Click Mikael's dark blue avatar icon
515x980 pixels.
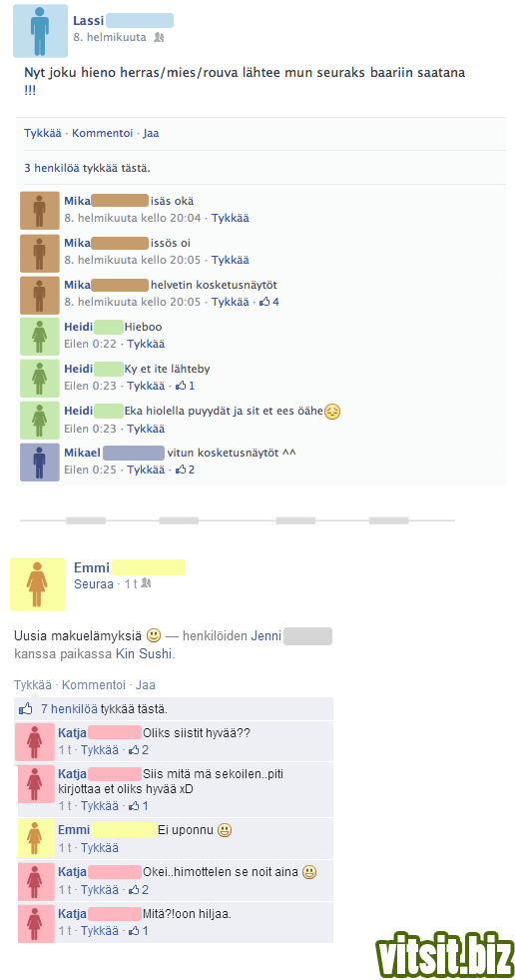point(40,463)
